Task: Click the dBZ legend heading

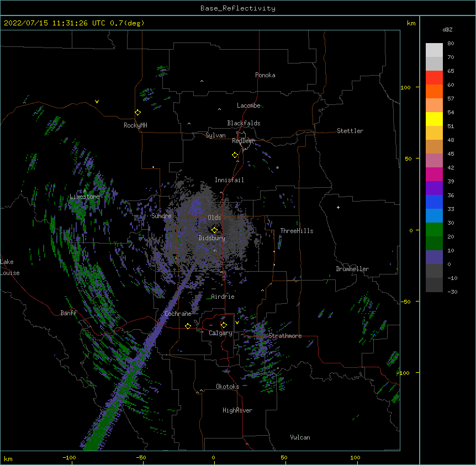Action: coord(447,29)
